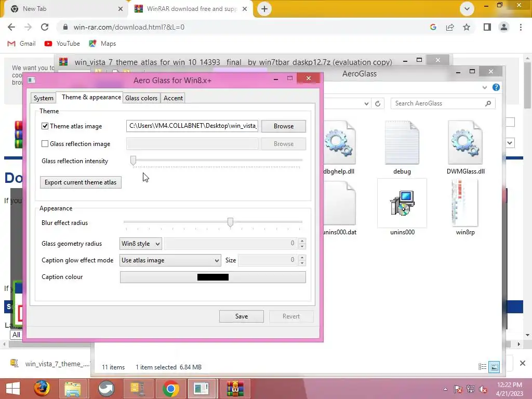Select the Theme & appearance tab
The image size is (532, 399).
click(x=91, y=97)
